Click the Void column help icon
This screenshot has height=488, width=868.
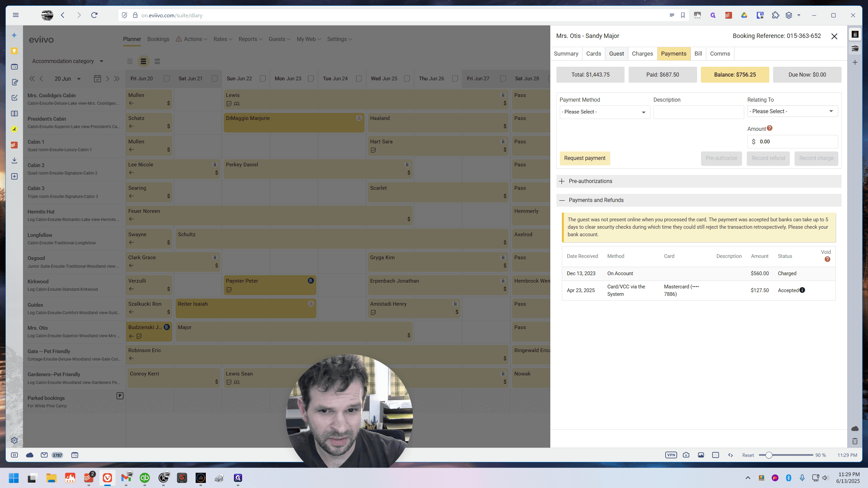coord(827,259)
